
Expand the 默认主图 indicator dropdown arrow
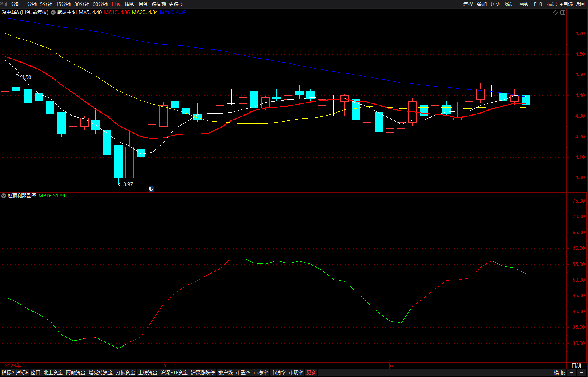click(x=53, y=12)
